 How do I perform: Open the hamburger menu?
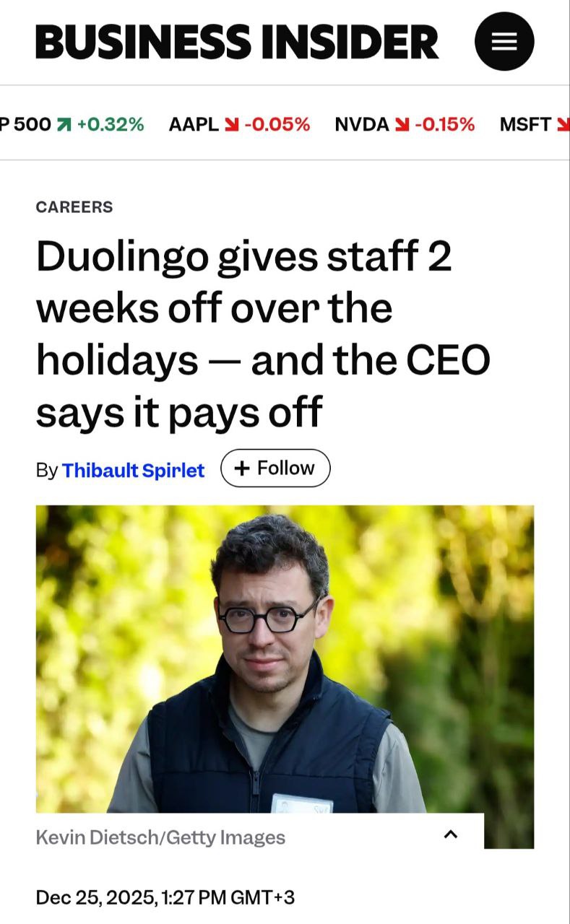[504, 41]
